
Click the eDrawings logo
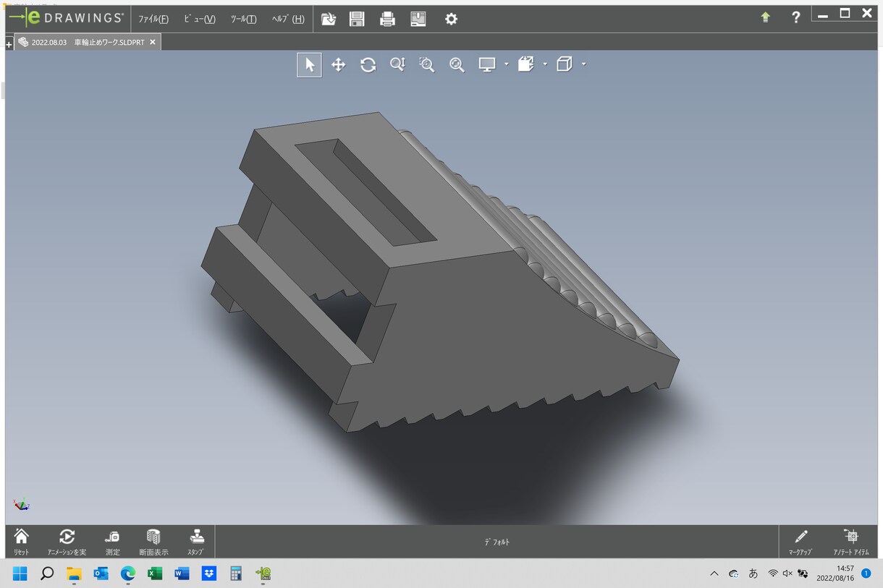tap(66, 17)
